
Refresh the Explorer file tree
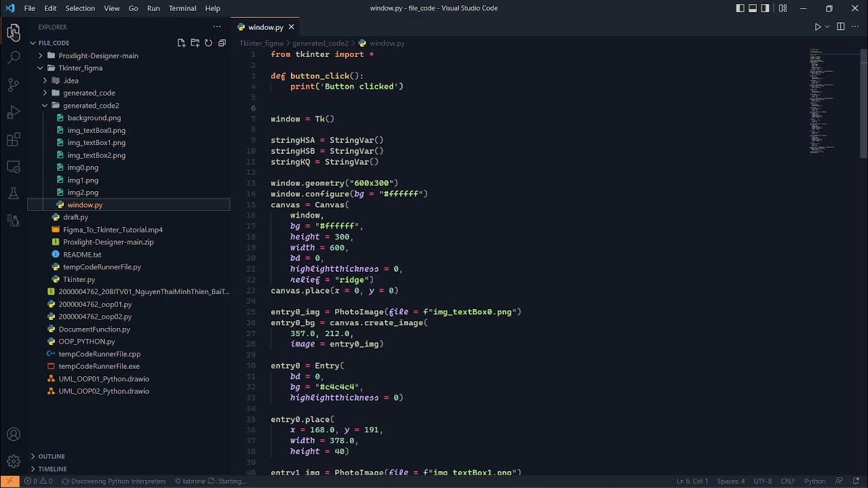208,43
